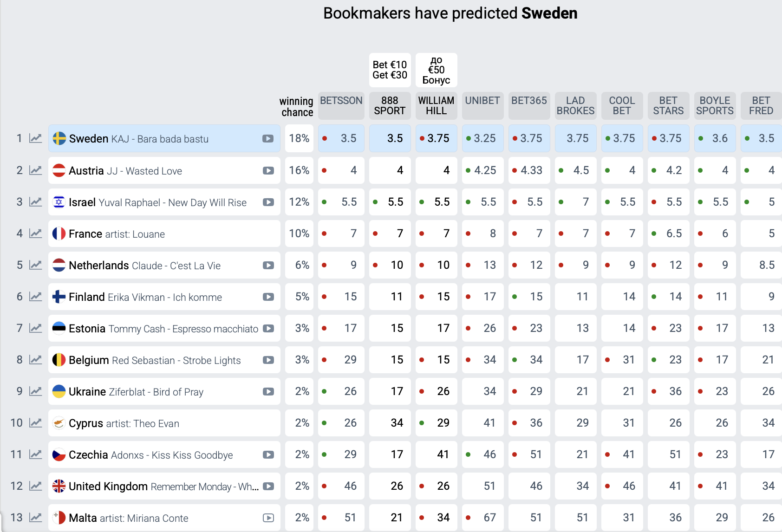
Task: Select the Cyprus Theo Evan row
Action: [124, 423]
